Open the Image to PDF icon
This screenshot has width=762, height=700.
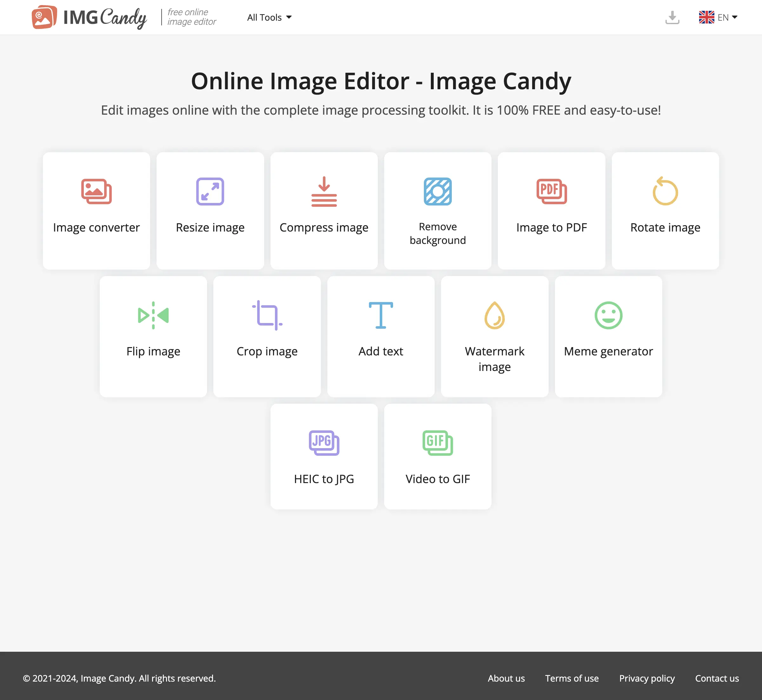point(551,191)
